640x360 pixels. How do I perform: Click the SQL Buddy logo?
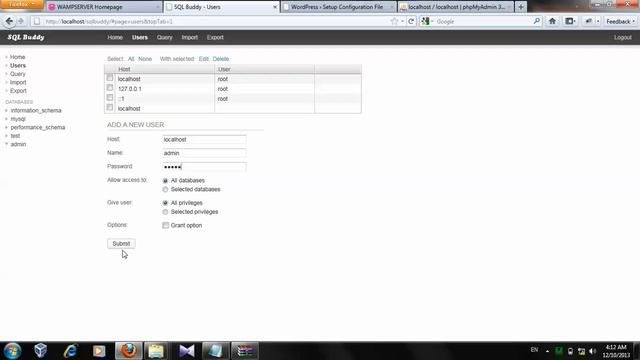click(x=26, y=37)
